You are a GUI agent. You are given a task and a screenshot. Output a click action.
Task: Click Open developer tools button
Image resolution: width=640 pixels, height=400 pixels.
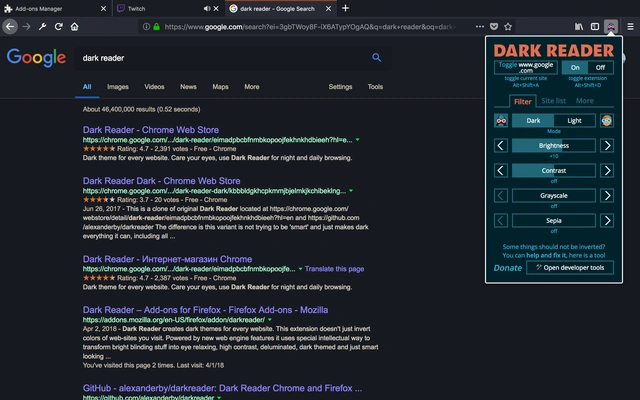[x=570, y=267]
